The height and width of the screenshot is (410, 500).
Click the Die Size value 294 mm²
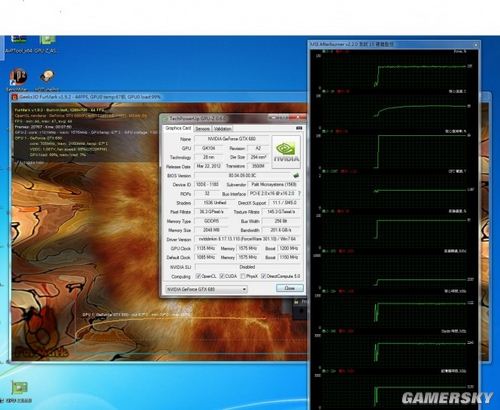pyautogui.click(x=258, y=157)
